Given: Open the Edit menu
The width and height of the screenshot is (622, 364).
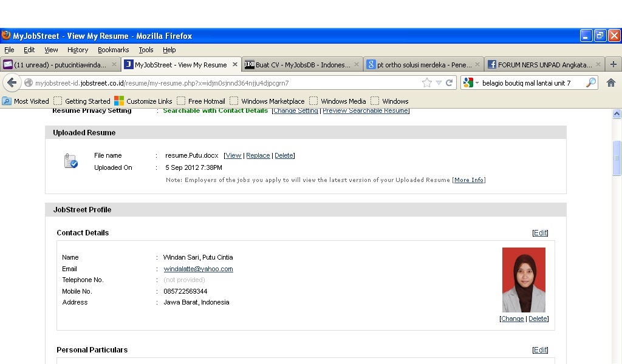Looking at the screenshot, I should pos(29,50).
